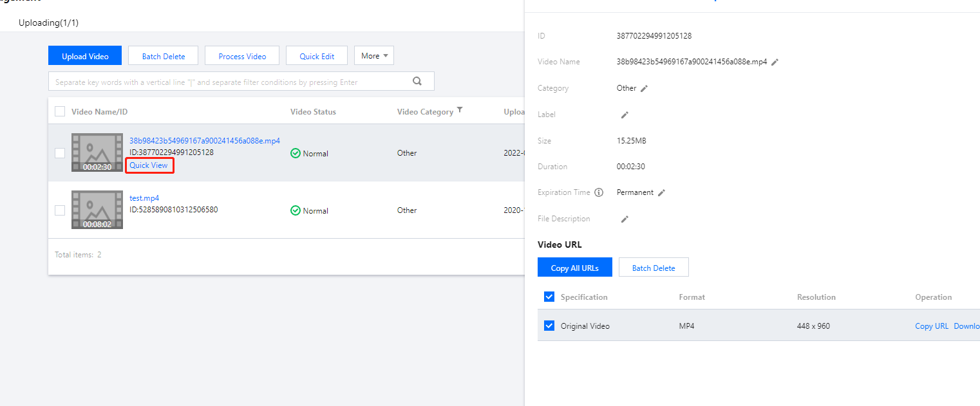Open the Video Category filter icon

click(460, 111)
